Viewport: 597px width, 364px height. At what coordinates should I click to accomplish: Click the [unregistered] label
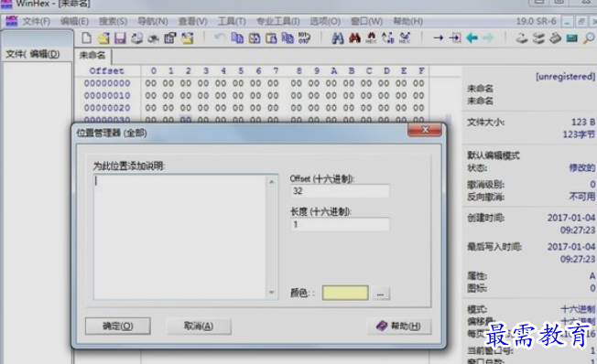pos(565,77)
